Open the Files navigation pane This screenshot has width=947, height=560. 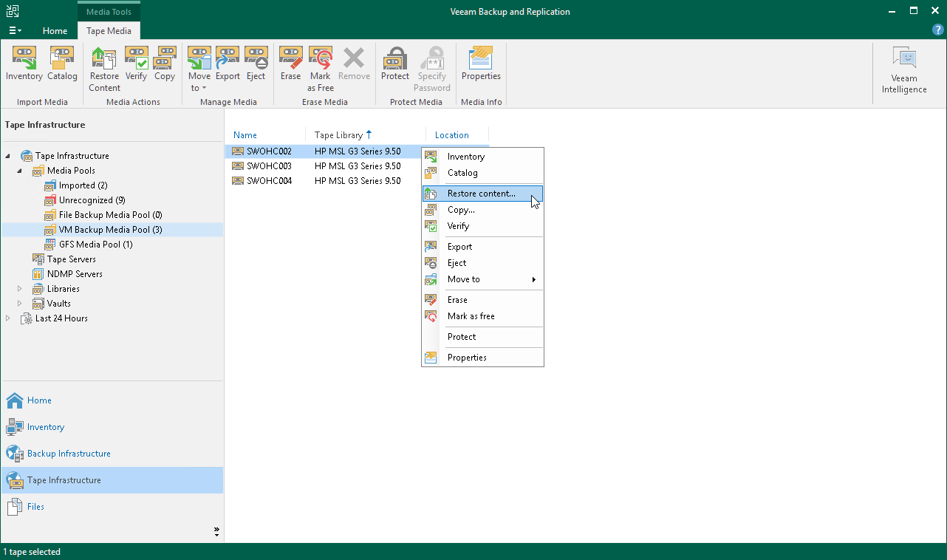click(x=112, y=507)
